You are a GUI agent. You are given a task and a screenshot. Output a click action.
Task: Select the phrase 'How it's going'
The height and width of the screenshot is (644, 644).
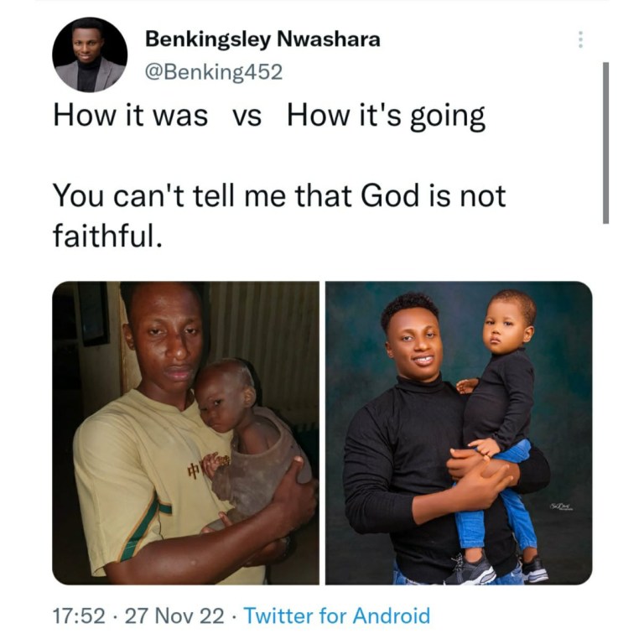[x=386, y=117]
